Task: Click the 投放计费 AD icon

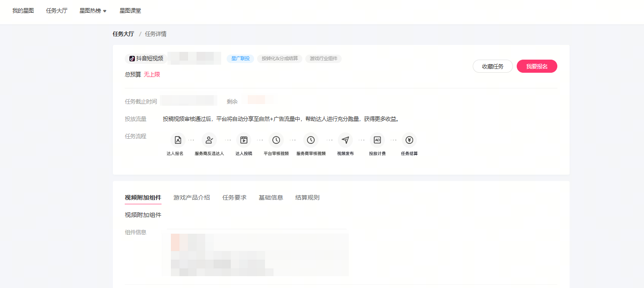Action: coord(377,140)
